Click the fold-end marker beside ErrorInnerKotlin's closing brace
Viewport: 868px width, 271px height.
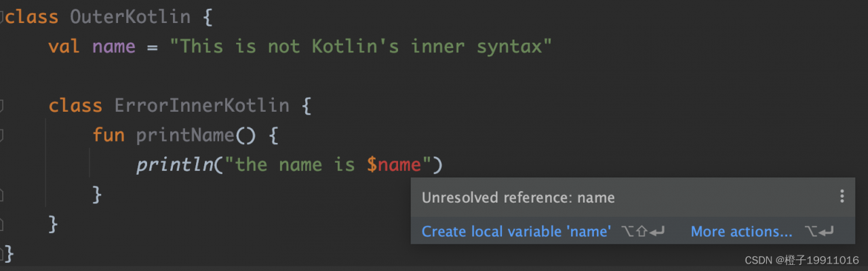pyautogui.click(x=2, y=224)
